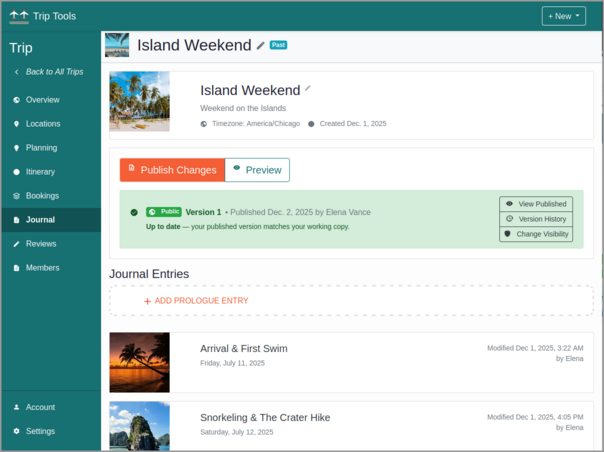Click Add Prologue Entry link
604x452 pixels.
coord(196,301)
